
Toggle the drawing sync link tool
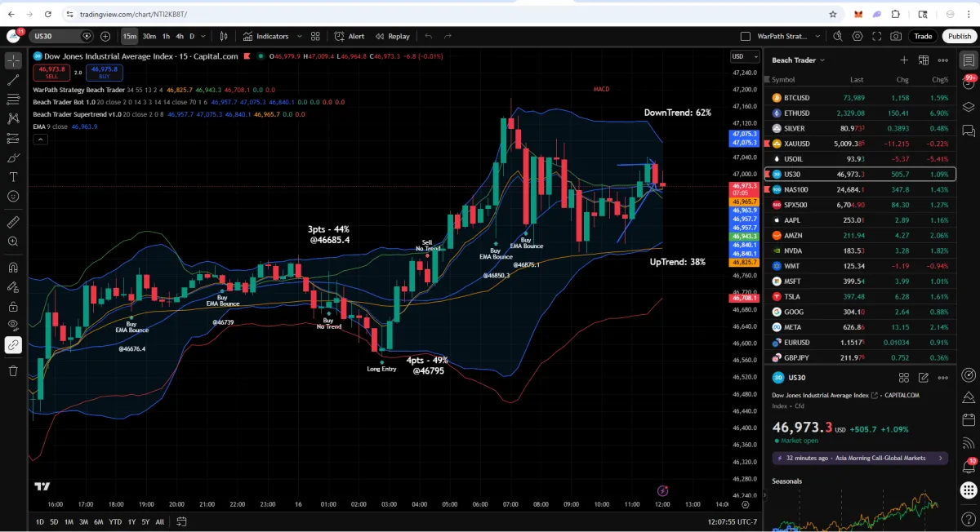point(13,345)
